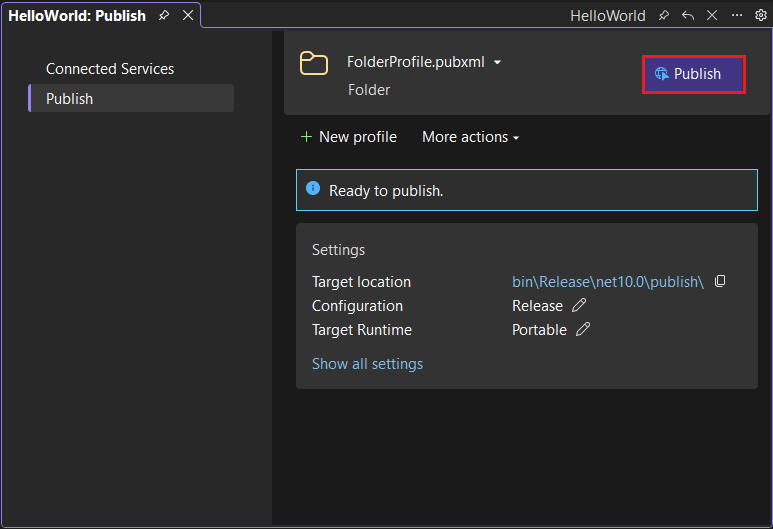Open the settings gear icon
The image size is (773, 529).
coord(761,16)
